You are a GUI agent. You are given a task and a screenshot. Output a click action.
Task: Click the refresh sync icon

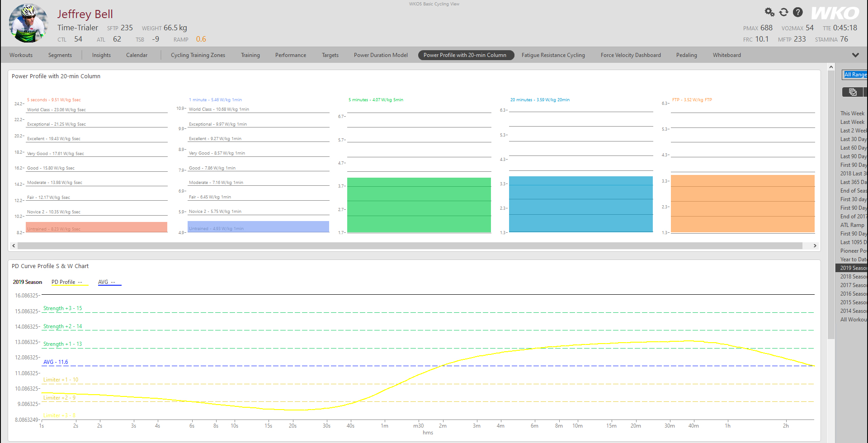click(x=784, y=12)
